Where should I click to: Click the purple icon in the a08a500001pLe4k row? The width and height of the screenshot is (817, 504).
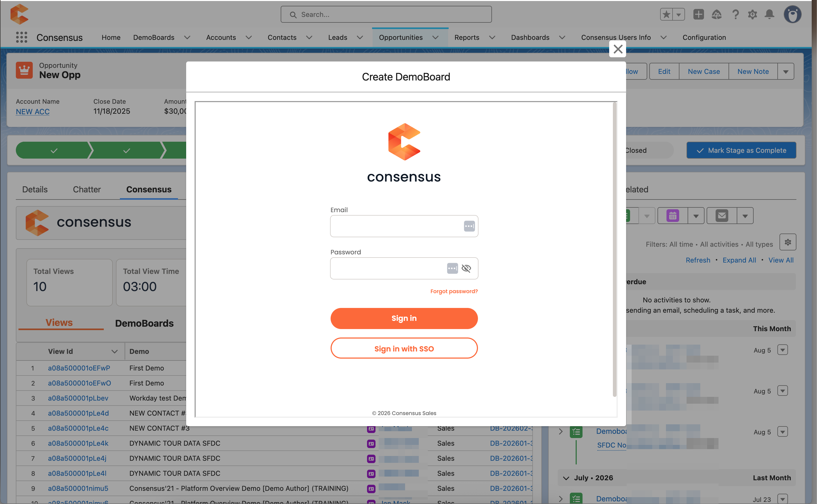coord(371,444)
